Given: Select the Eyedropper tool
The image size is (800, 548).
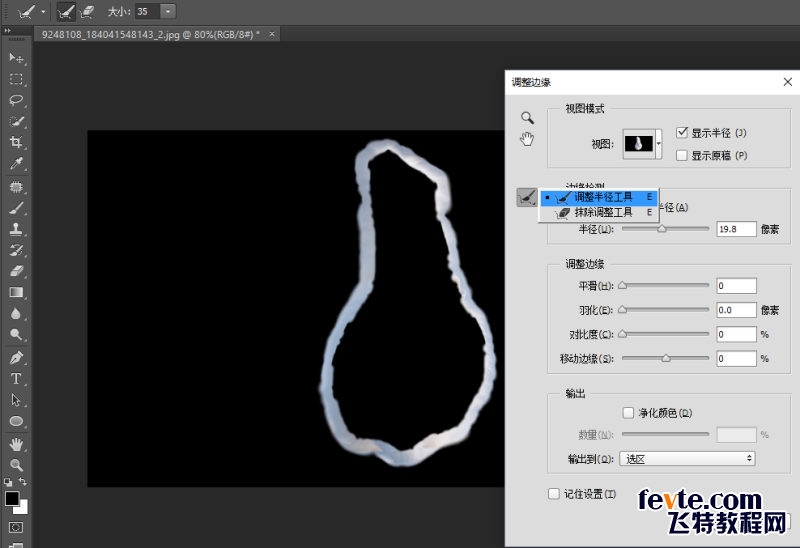Looking at the screenshot, I should point(16,163).
